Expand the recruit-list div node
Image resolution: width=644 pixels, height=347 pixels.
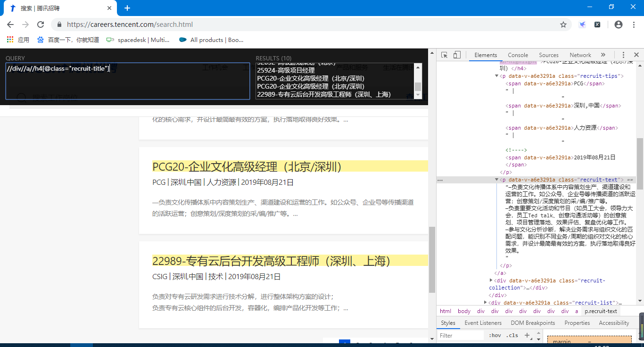point(485,303)
